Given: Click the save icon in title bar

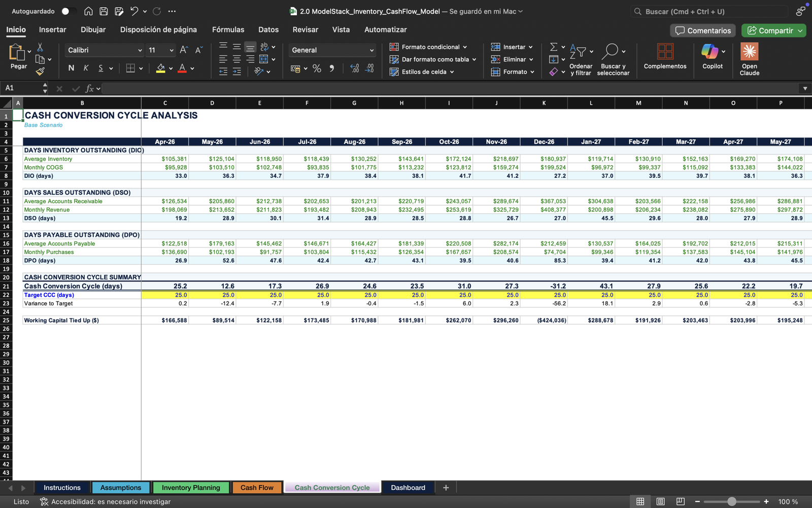Looking at the screenshot, I should pos(104,11).
